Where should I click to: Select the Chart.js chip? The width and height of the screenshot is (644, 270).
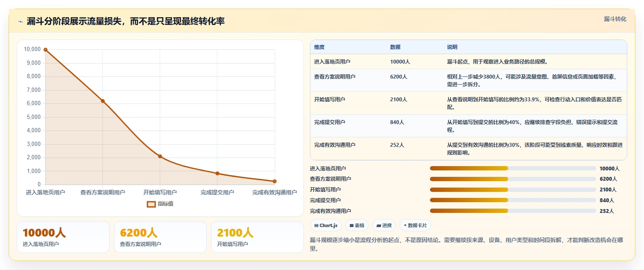coord(325,225)
